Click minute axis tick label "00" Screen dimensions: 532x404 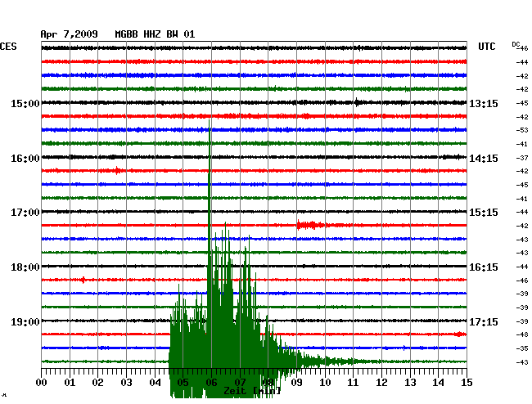[42, 383]
